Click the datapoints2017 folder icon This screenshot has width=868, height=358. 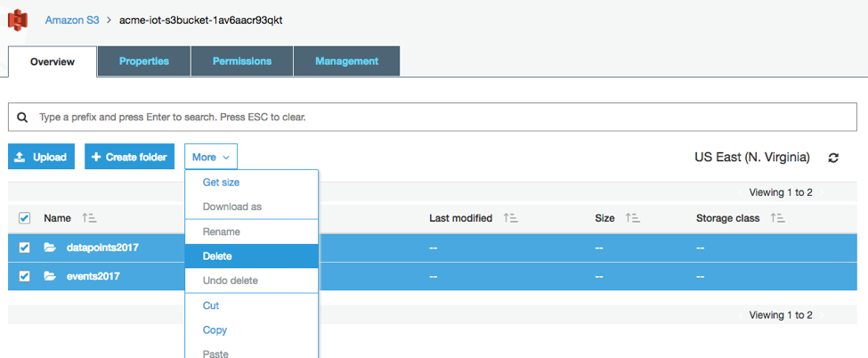tap(51, 248)
